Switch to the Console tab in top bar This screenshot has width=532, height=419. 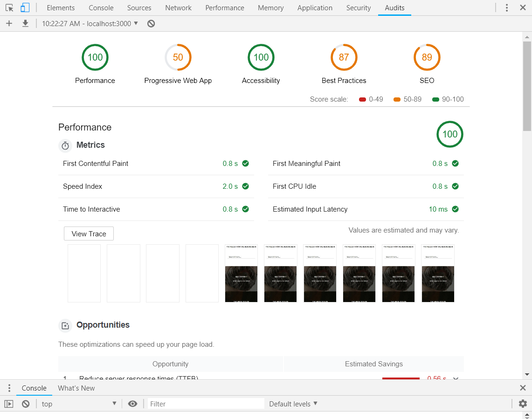pos(101,8)
